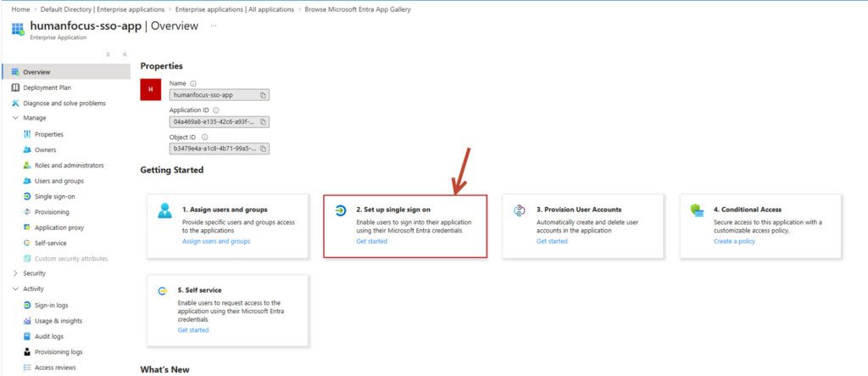
Task: Click the Provisioning sidebar icon
Action: (27, 212)
